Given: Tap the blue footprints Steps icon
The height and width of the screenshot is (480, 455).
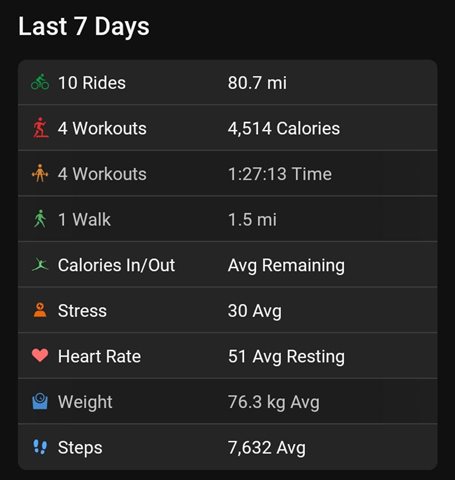Looking at the screenshot, I should pyautogui.click(x=40, y=447).
